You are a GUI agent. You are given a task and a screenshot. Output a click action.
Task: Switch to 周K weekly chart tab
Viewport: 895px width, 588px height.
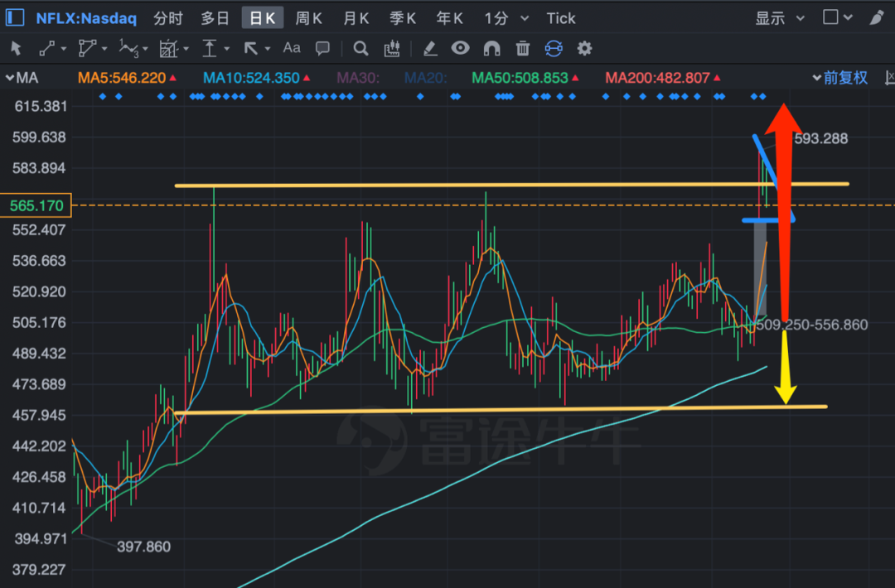(309, 18)
